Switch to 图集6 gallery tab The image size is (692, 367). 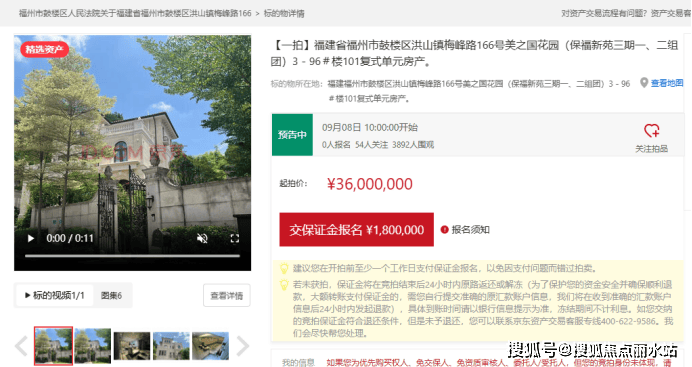pyautogui.click(x=111, y=296)
